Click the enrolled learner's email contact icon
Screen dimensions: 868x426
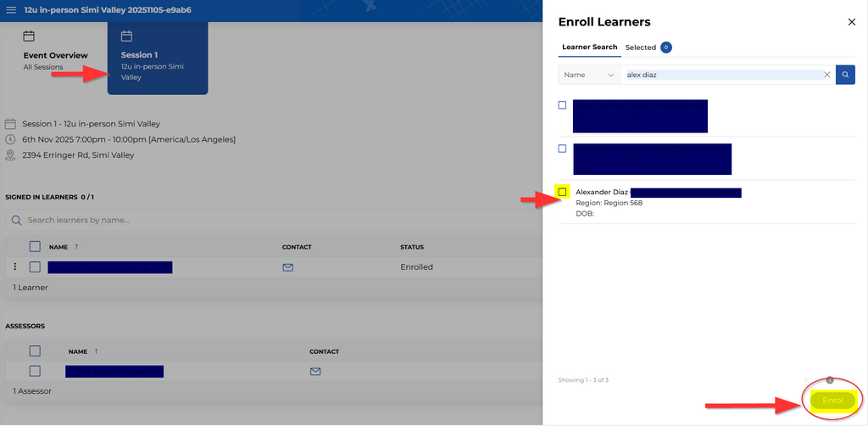pyautogui.click(x=287, y=267)
